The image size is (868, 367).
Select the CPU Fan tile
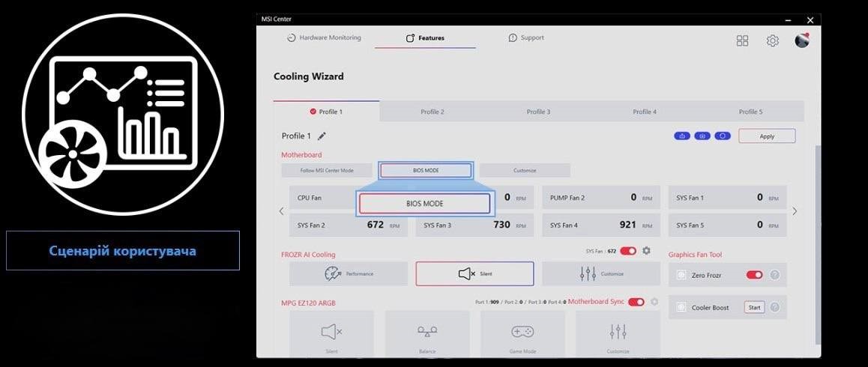pos(323,198)
